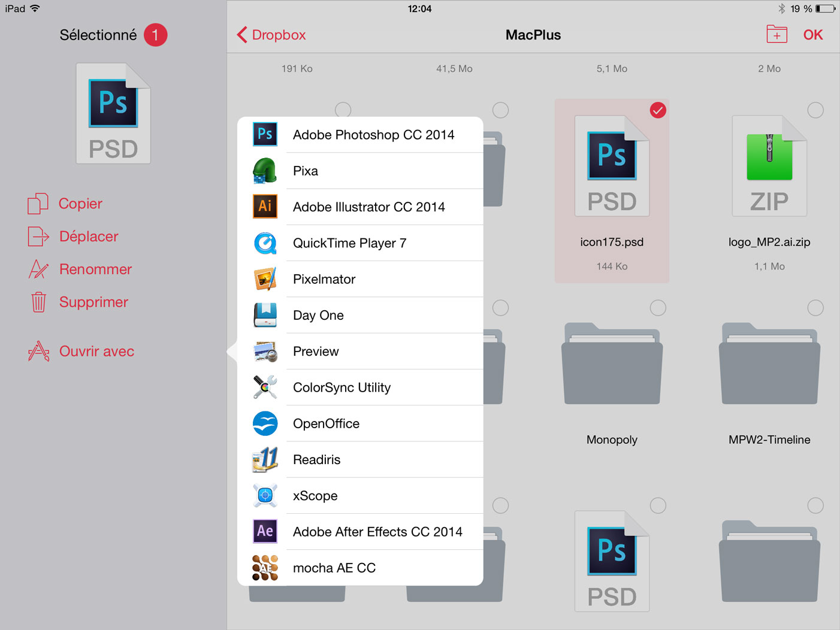Select the Monopoly folder circle
The width and height of the screenshot is (840, 630).
[658, 308]
